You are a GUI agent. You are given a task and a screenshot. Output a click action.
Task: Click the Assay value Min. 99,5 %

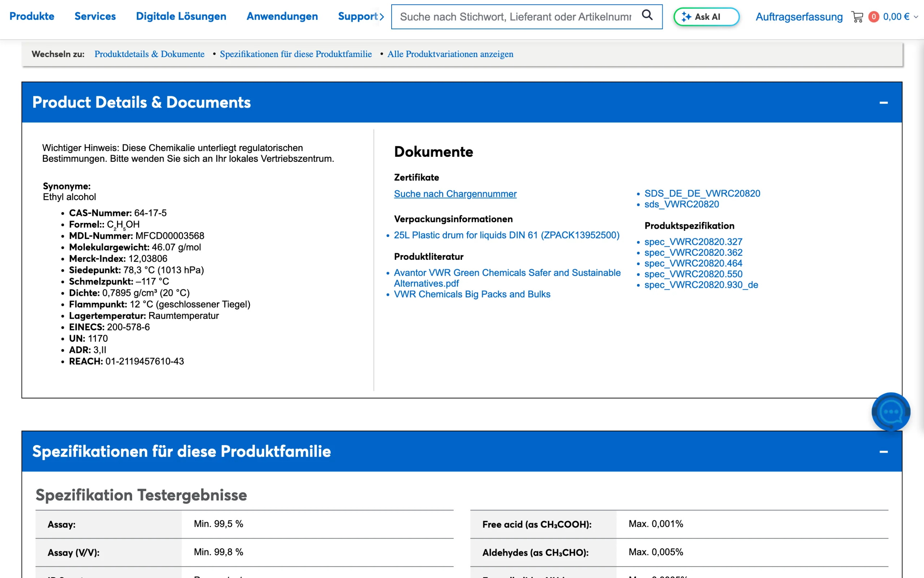[218, 524]
